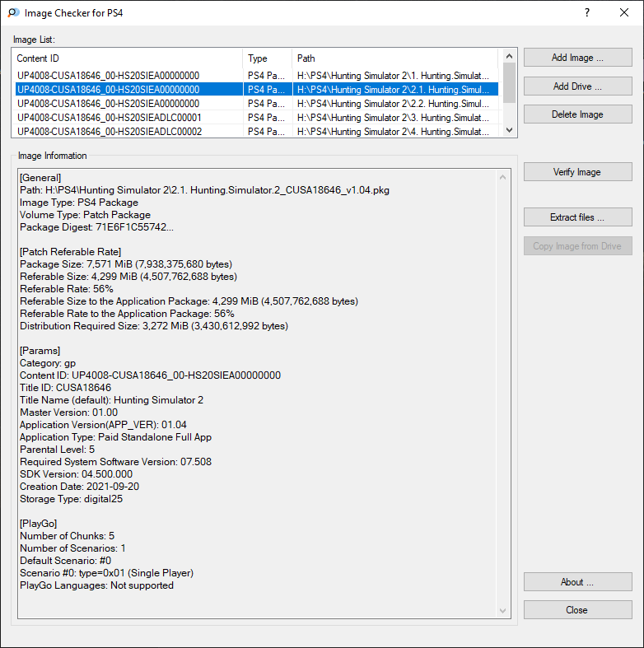Click the Parental Level: 5 line
Viewport: 644px width, 648px height.
click(x=57, y=450)
